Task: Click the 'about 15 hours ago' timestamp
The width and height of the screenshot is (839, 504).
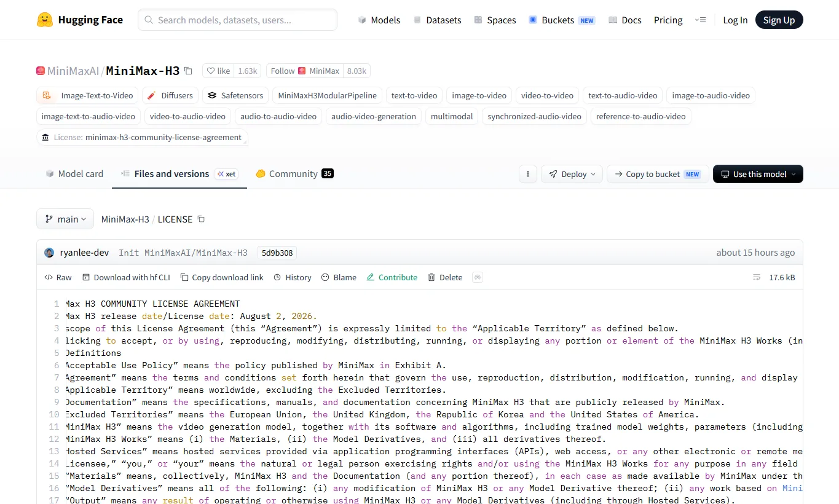Action: click(755, 253)
